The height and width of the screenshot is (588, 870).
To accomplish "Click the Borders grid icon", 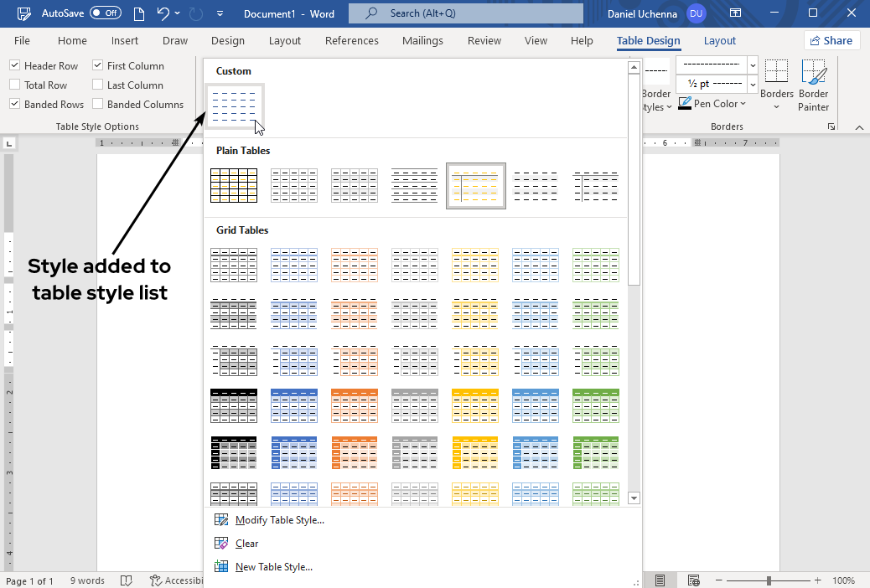I will (x=776, y=73).
